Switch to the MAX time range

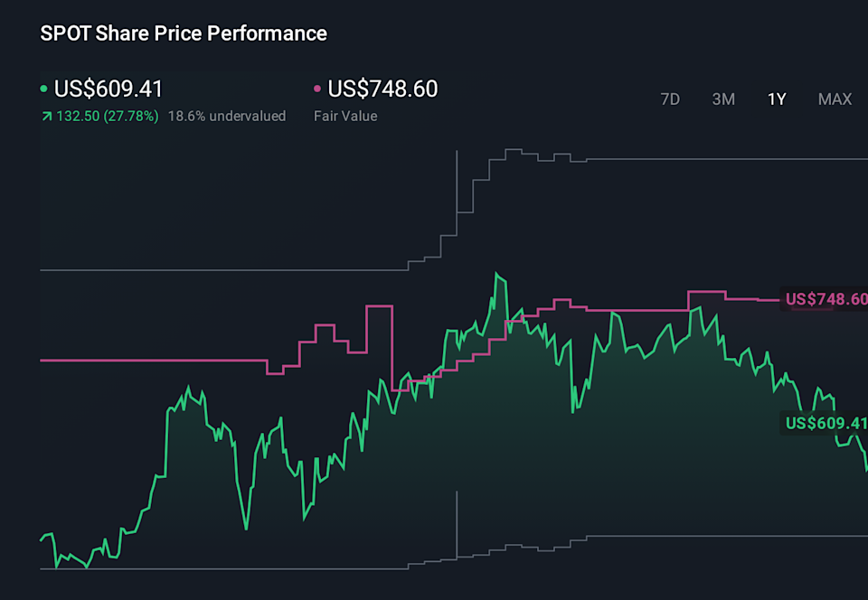(835, 99)
